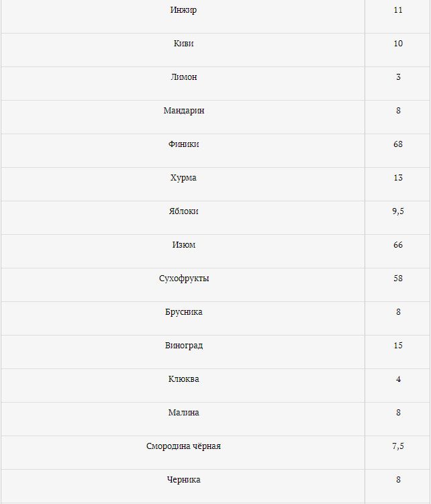Click the Брусника table cell

coord(183,312)
